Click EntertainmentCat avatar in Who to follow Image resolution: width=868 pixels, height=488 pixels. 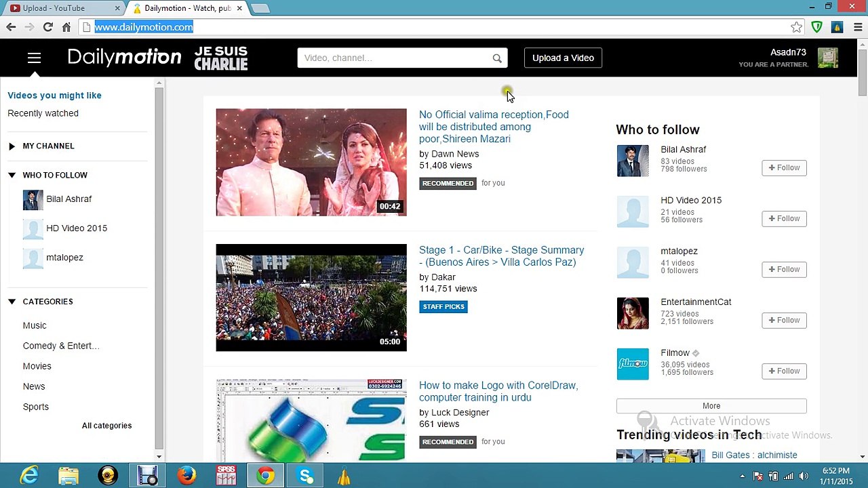pos(633,313)
